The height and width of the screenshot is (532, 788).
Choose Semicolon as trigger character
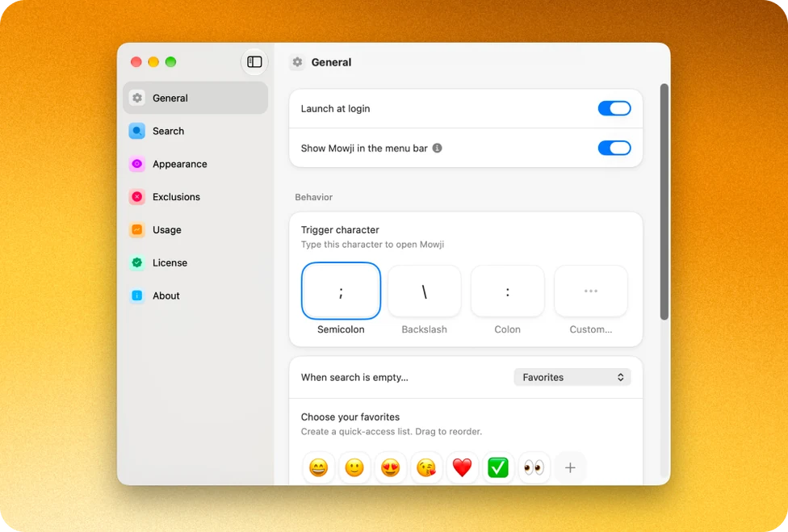(341, 291)
